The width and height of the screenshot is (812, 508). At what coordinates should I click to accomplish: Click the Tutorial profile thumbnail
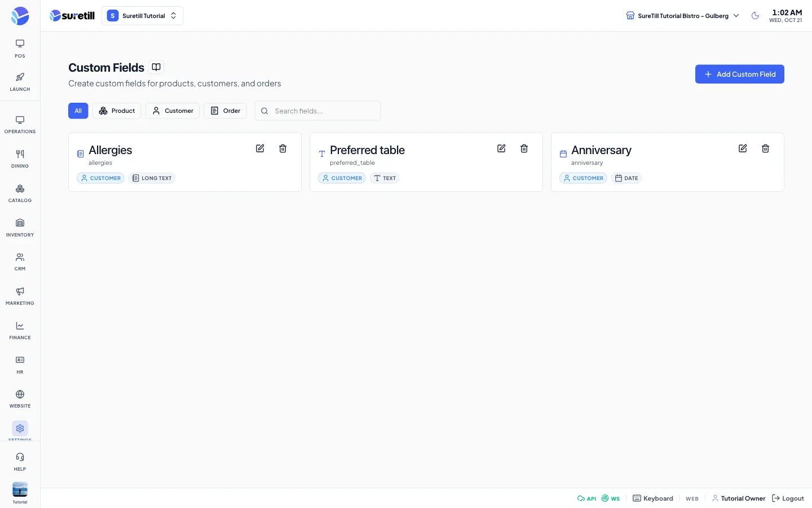(20, 489)
